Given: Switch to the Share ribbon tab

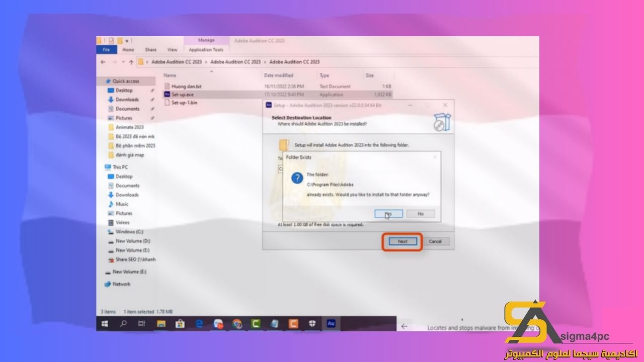Looking at the screenshot, I should tap(150, 50).
